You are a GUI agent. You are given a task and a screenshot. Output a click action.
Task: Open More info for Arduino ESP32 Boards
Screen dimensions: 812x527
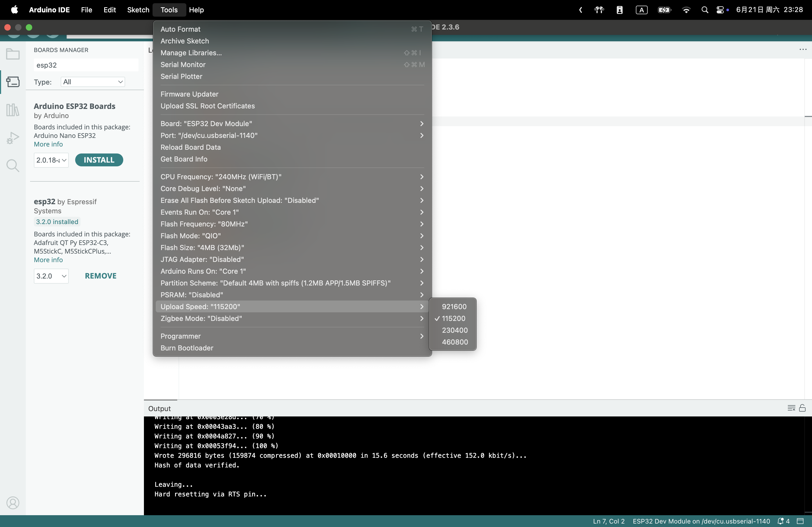pyautogui.click(x=48, y=144)
